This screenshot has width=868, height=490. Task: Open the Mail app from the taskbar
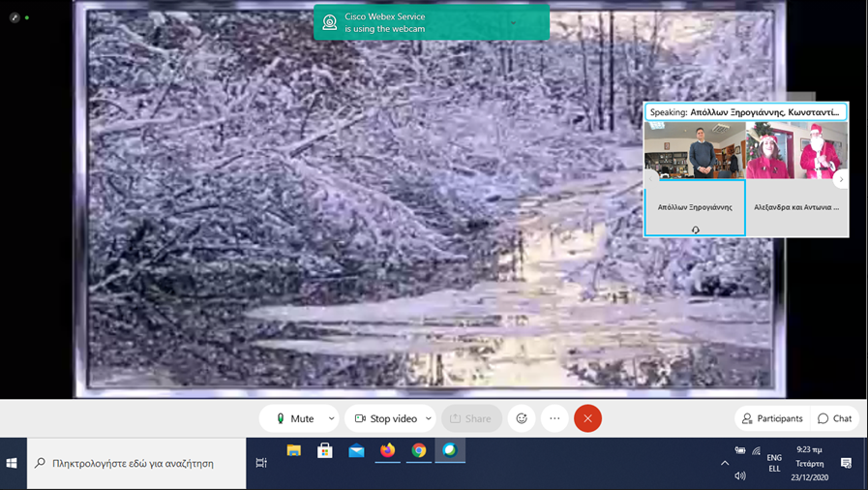click(x=356, y=450)
